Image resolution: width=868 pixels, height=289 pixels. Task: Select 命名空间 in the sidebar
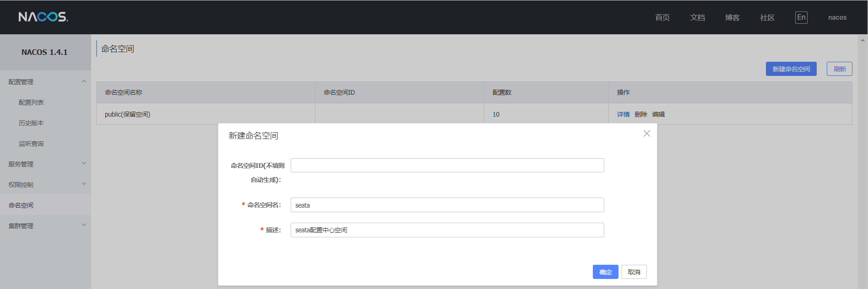coord(21,205)
